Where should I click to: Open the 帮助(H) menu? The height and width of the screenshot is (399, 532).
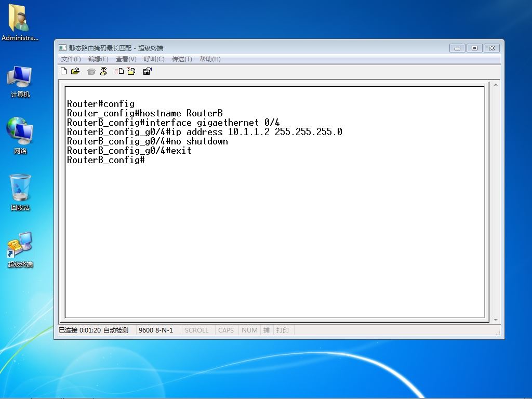click(x=210, y=59)
